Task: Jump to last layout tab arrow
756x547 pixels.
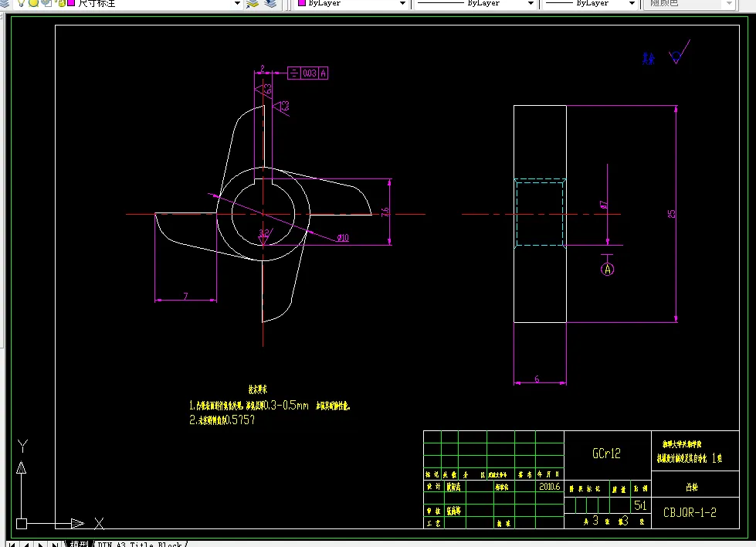Action: (x=55, y=544)
